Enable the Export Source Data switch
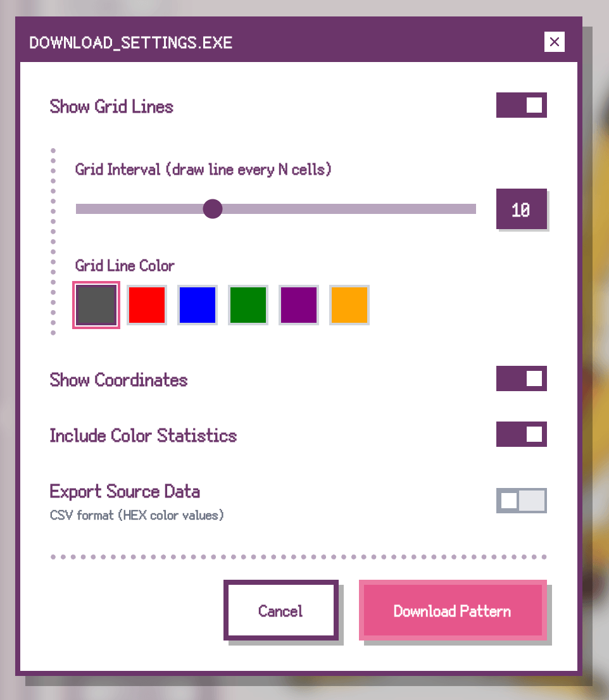Image resolution: width=609 pixels, height=700 pixels. (x=521, y=501)
